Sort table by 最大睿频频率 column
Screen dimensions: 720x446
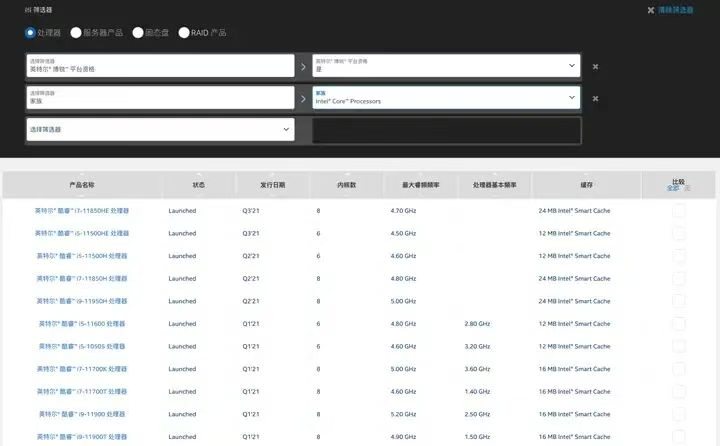pos(421,185)
